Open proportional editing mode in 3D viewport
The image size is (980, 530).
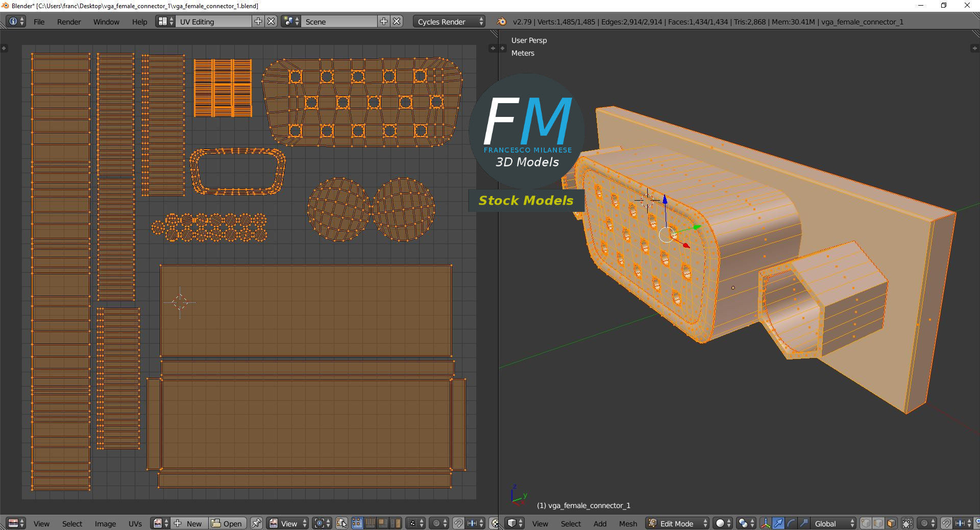[926, 523]
